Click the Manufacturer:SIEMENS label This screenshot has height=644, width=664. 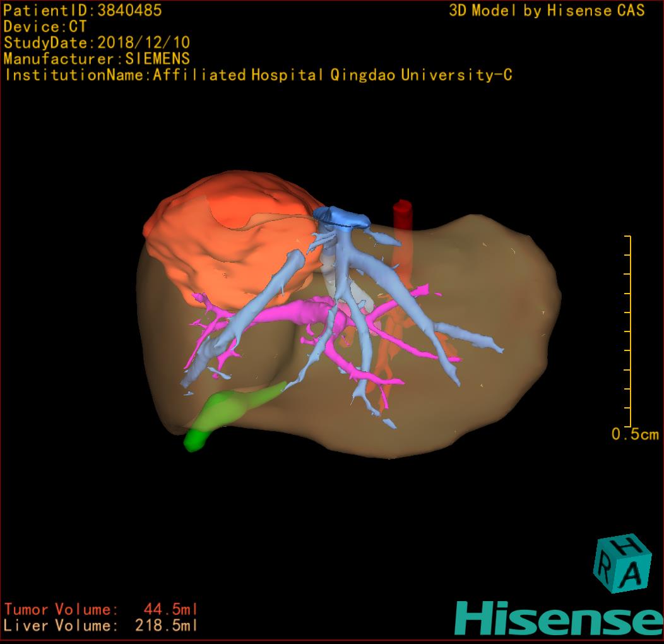click(97, 59)
